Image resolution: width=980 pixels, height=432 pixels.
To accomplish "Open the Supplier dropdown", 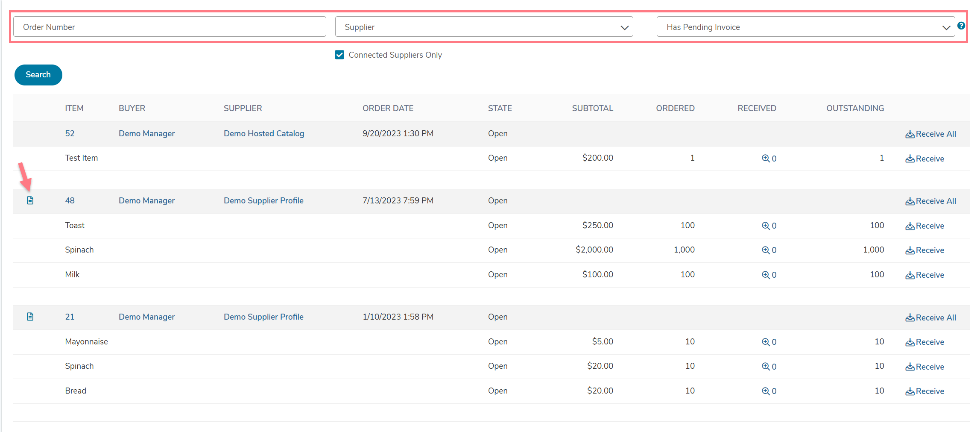I will tap(484, 27).
